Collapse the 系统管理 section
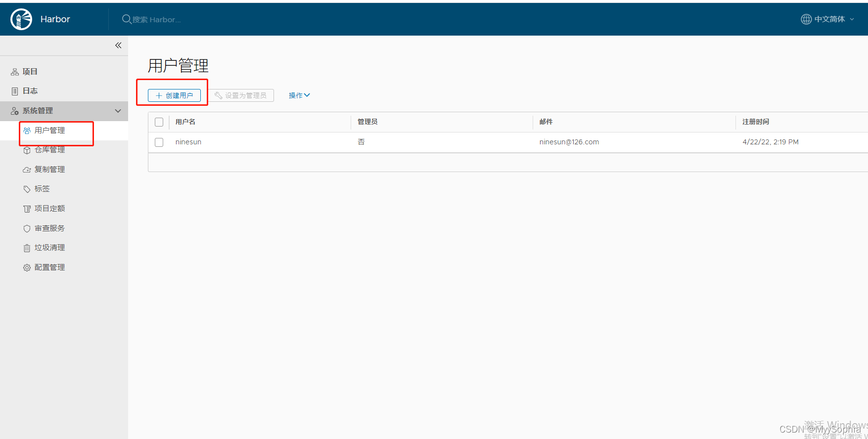The image size is (868, 439). 118,111
